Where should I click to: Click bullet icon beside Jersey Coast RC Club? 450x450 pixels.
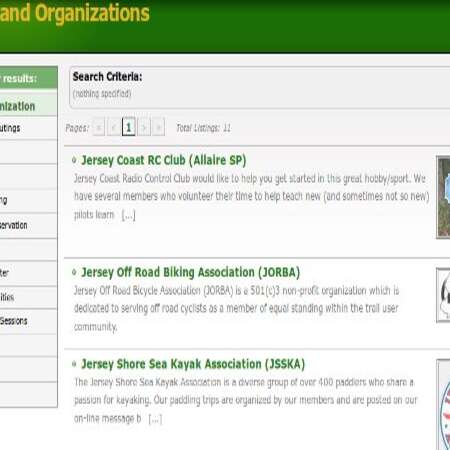(x=74, y=160)
